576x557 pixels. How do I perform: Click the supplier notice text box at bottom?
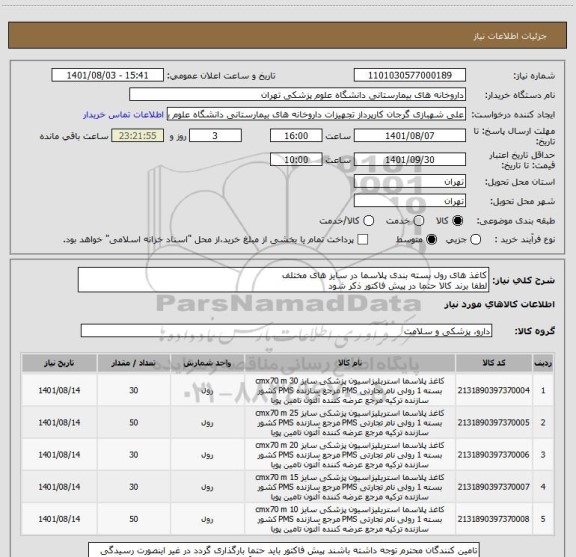[x=284, y=550]
